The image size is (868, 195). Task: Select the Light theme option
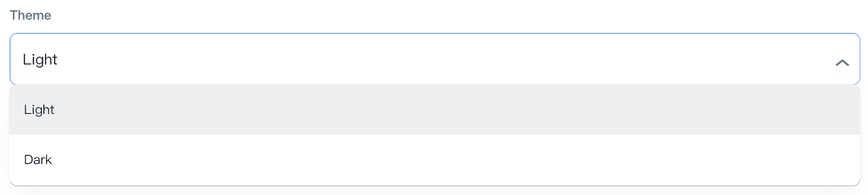[x=435, y=109]
